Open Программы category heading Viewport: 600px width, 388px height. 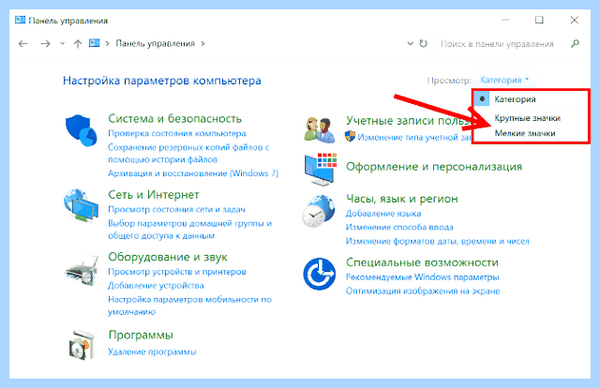tap(140, 335)
